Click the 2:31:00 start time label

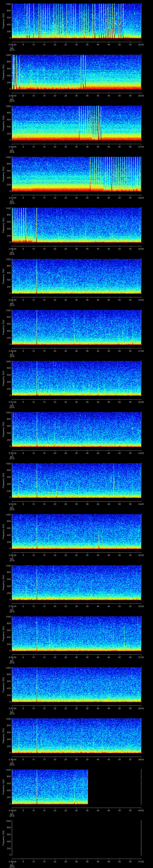tap(12, 402)
